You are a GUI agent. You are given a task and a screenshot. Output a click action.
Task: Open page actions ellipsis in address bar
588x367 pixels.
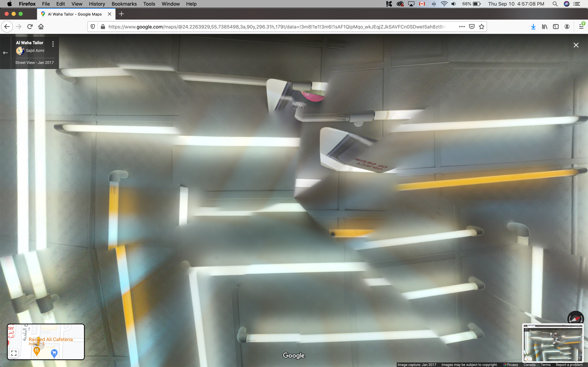point(462,27)
